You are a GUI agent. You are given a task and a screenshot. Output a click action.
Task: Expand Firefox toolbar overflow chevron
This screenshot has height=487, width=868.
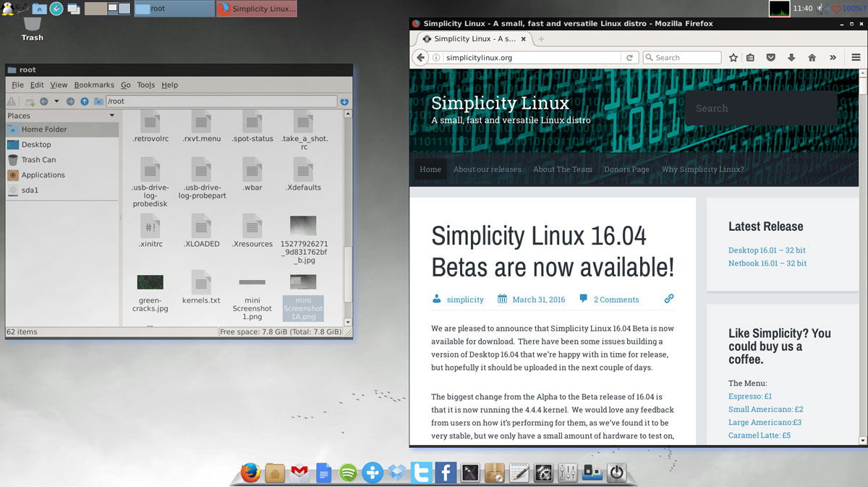[x=833, y=57]
